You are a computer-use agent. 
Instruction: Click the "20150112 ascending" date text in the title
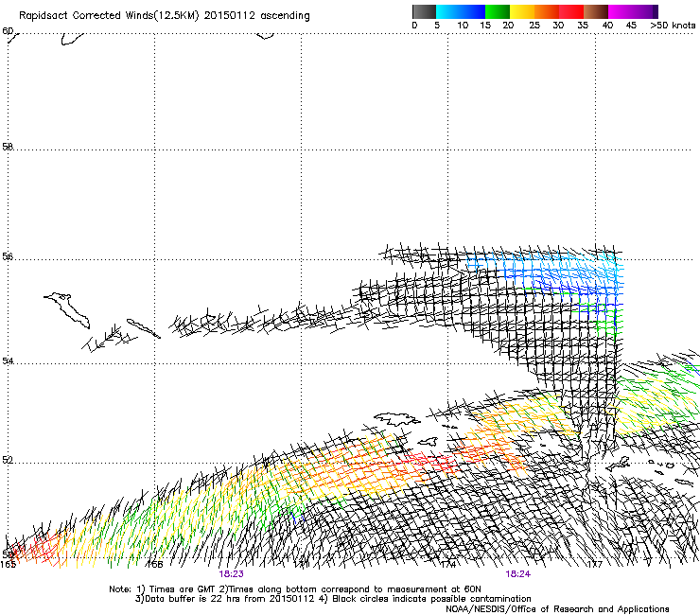[x=256, y=16]
